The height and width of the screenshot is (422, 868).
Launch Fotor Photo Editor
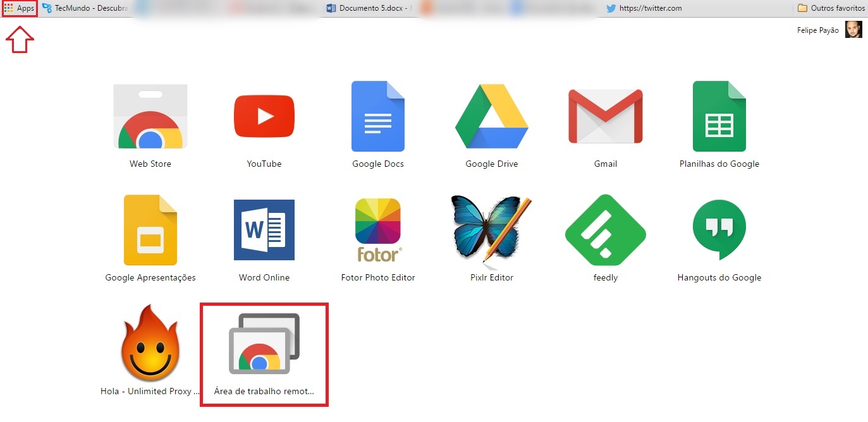tap(378, 230)
